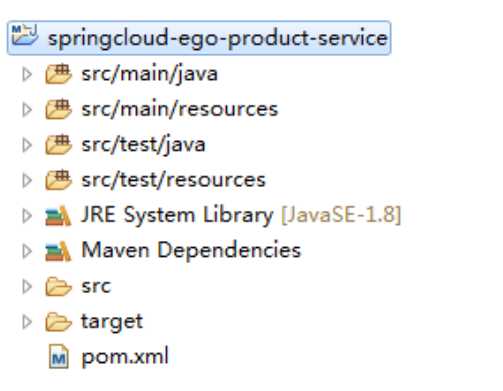Viewport: 503px width, 391px height.
Task: Expand the JRE System Library arrow
Action: pyautogui.click(x=27, y=216)
